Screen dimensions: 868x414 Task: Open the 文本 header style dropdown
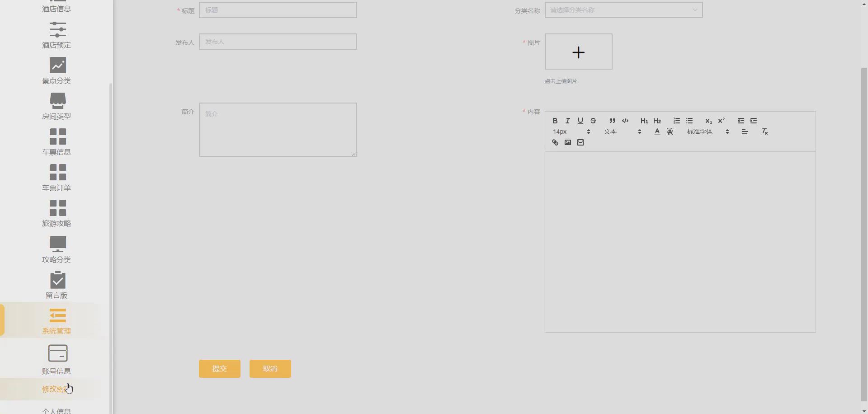pyautogui.click(x=623, y=132)
